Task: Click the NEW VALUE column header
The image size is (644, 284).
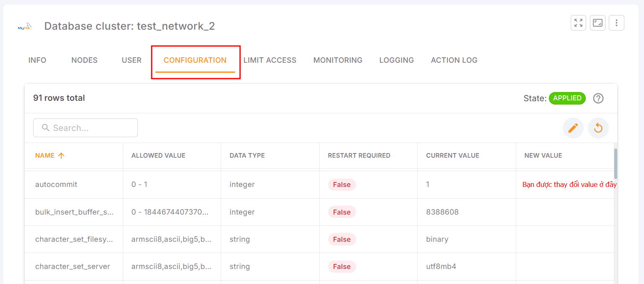Action: point(543,156)
